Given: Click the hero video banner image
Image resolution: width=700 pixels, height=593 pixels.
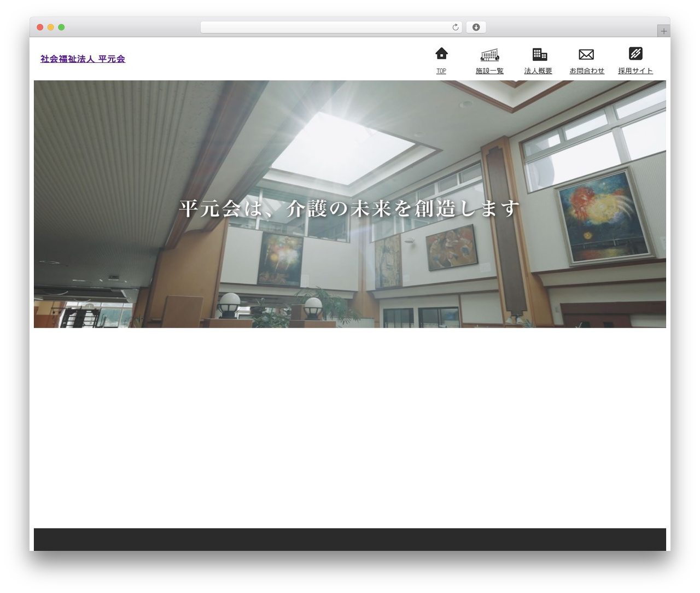Looking at the screenshot, I should click(350, 204).
